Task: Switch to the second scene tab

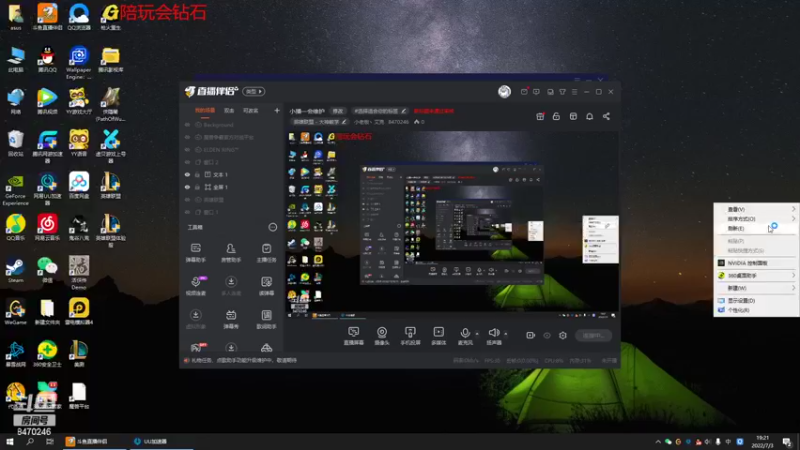Action: coord(229,111)
